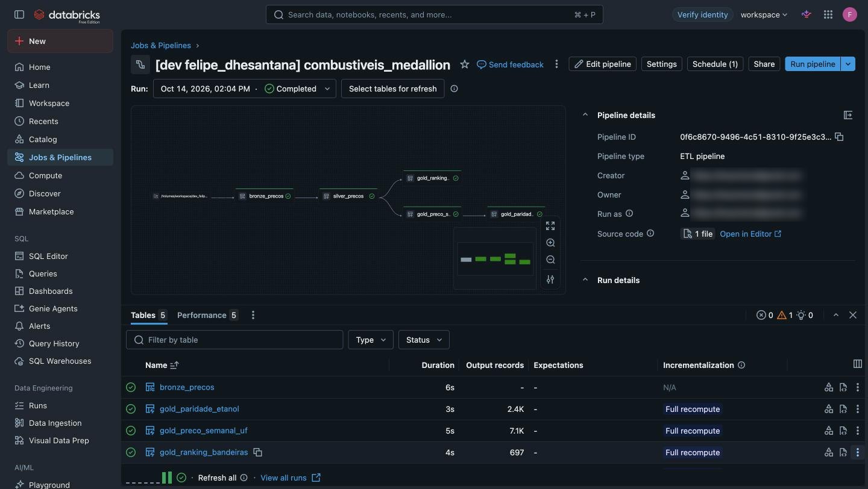Screen dimensions: 868x489
Task: Open the workspace switcher dropdown
Action: 764,14
